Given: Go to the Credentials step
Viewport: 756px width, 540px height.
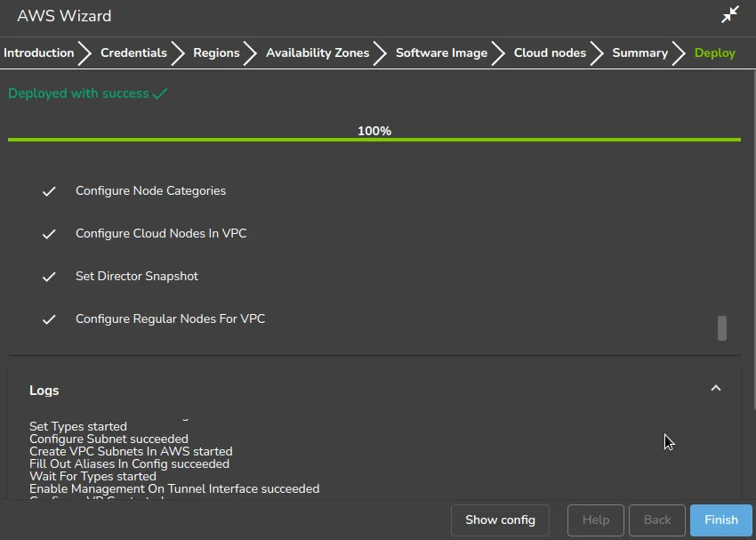Looking at the screenshot, I should 133,52.
